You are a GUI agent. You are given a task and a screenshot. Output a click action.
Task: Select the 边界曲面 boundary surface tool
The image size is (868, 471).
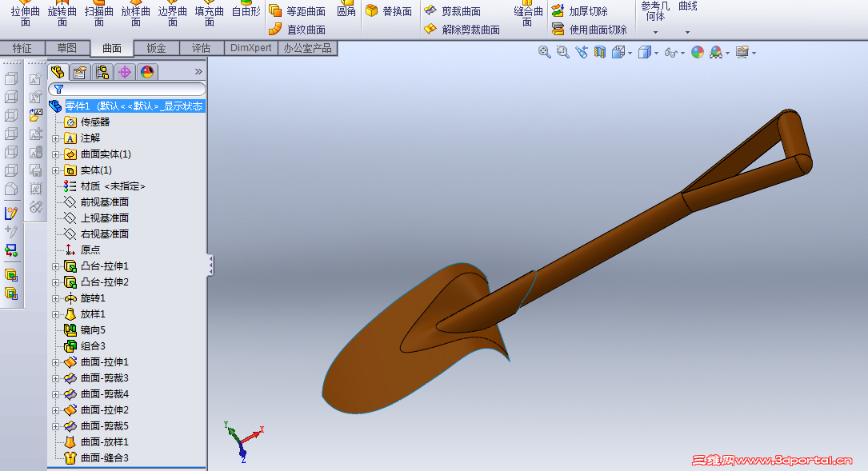point(173,14)
